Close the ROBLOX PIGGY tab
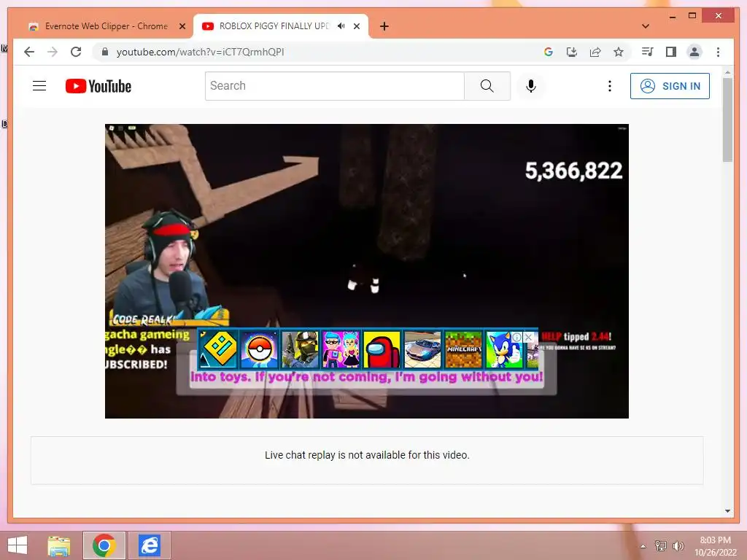Viewport: 747px width, 560px height. coord(357,26)
